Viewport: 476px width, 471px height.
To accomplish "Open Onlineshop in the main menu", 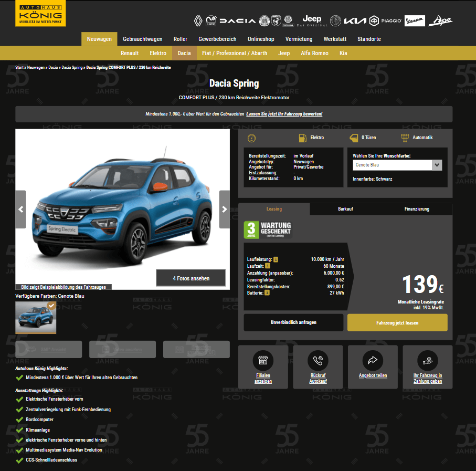I will pos(261,39).
